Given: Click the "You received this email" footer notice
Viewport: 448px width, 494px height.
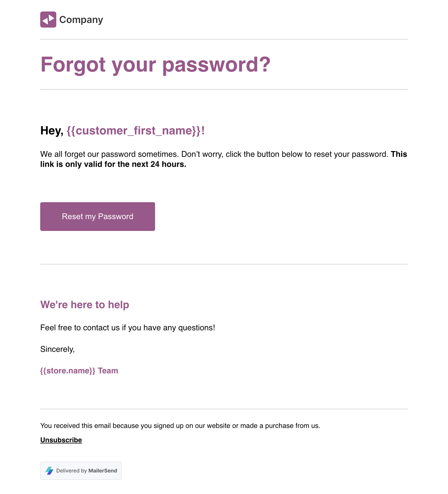Looking at the screenshot, I should (x=180, y=426).
